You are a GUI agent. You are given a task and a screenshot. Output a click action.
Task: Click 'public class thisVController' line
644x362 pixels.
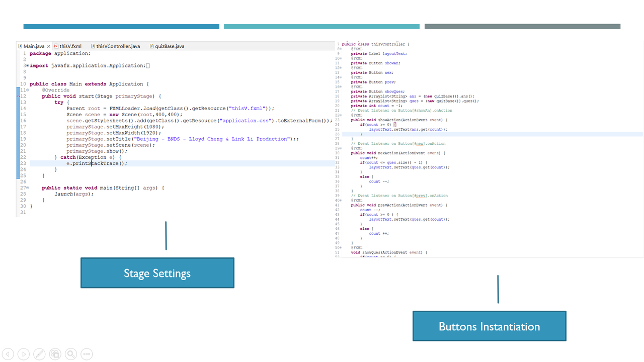pyautogui.click(x=375, y=44)
